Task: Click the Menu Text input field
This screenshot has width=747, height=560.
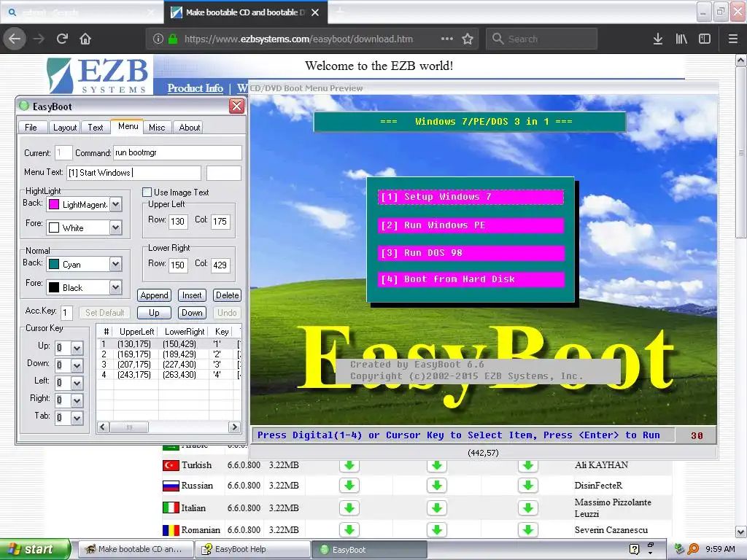Action: point(133,172)
